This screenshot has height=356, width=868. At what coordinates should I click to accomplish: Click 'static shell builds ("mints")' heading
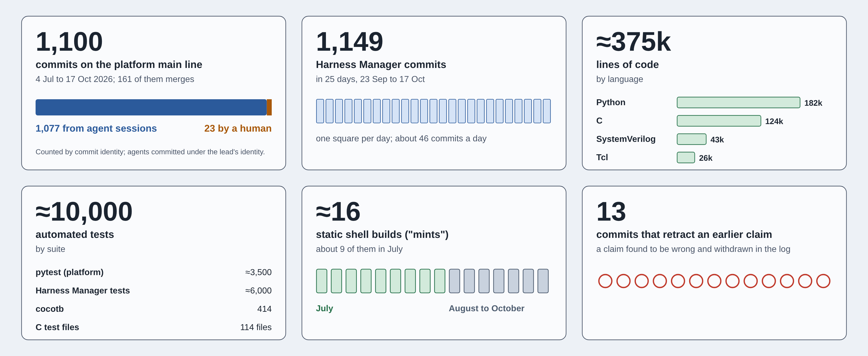pyautogui.click(x=382, y=234)
